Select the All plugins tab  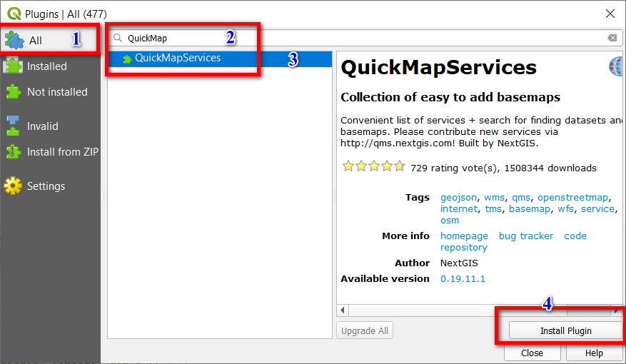click(x=50, y=40)
